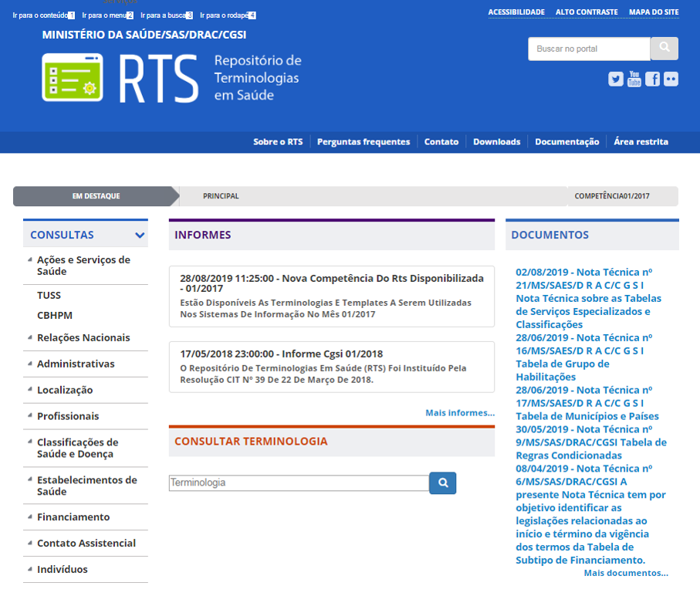Expand the Relações Nacionais tree item
700x596 pixels.
(x=83, y=338)
